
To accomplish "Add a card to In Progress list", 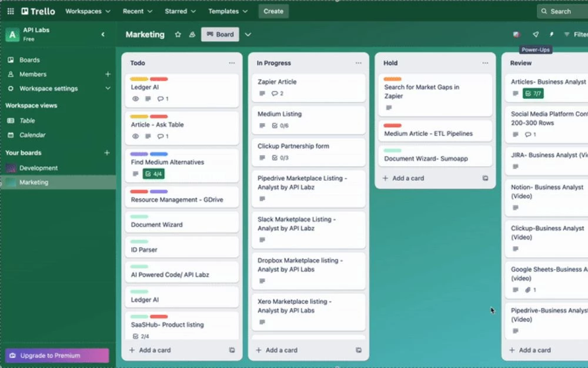I will [x=277, y=350].
